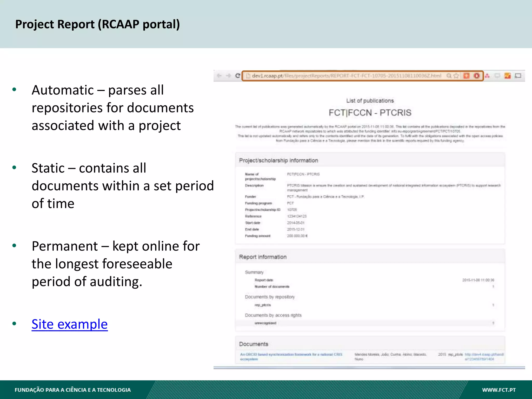
Task: Click the browser back arrow
Action: pos(219,76)
